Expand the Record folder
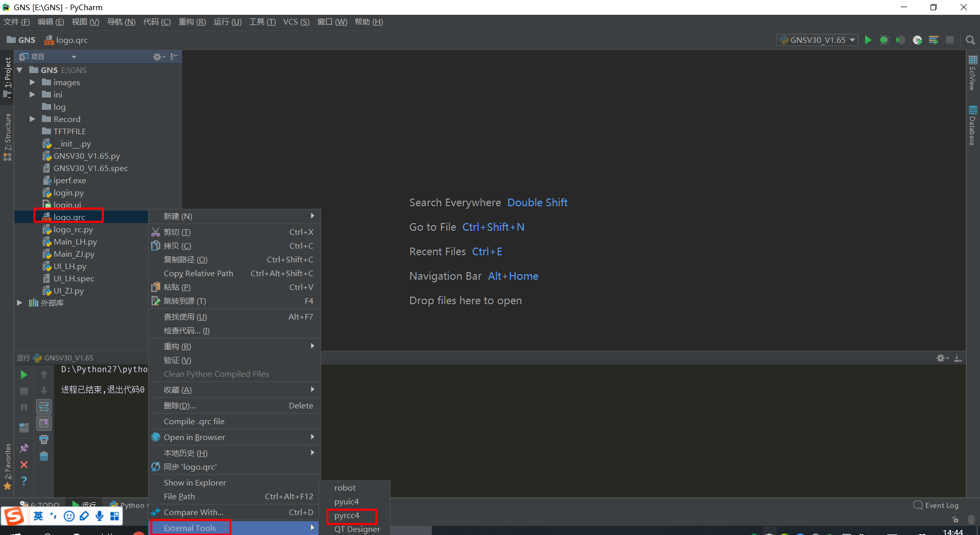Image resolution: width=980 pixels, height=535 pixels. 32,119
